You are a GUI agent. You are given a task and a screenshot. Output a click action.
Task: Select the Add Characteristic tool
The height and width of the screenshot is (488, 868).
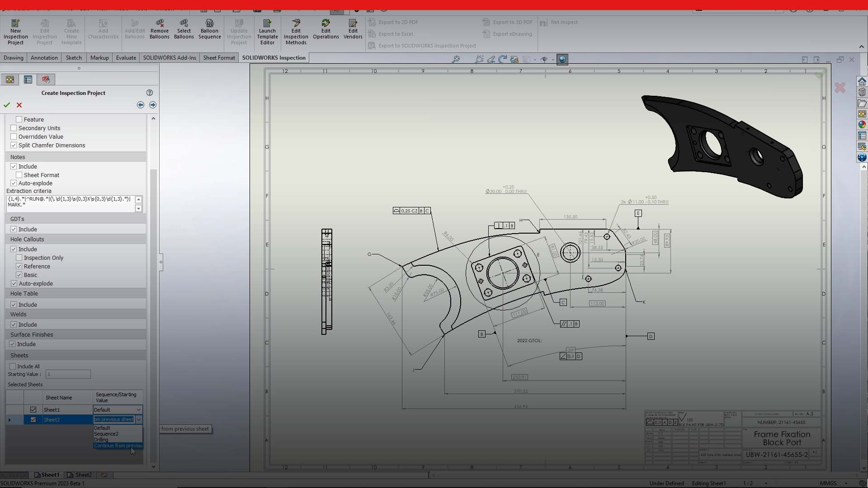[103, 28]
